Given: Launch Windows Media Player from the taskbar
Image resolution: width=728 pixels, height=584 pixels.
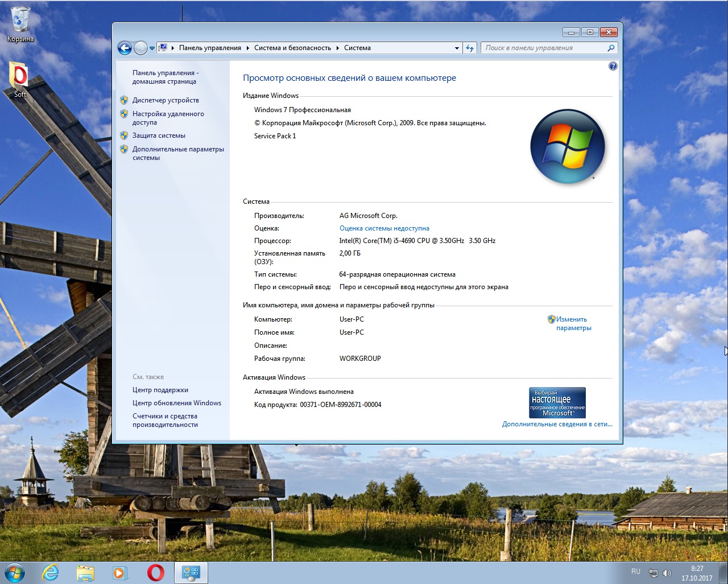Looking at the screenshot, I should pos(120,573).
